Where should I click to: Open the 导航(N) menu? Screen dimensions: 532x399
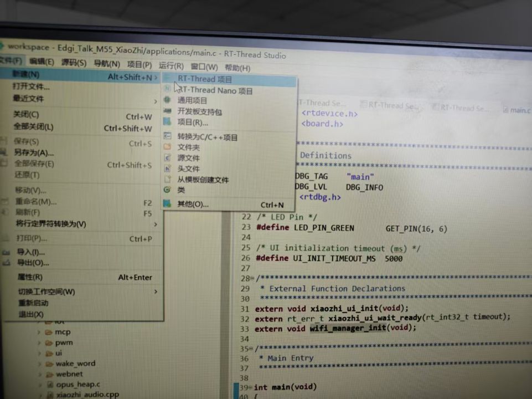click(107, 64)
